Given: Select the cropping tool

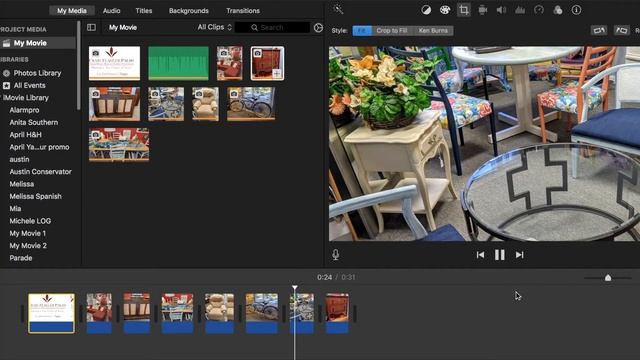Looking at the screenshot, I should [464, 10].
